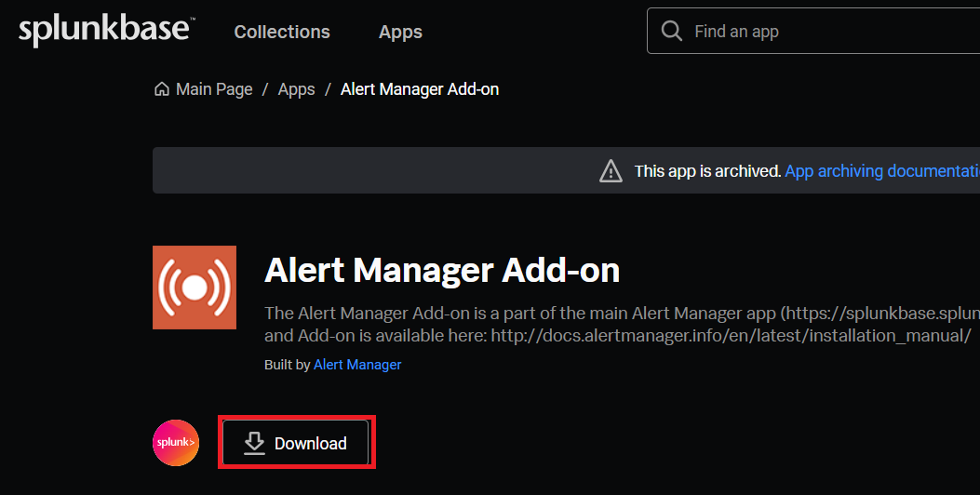This screenshot has width=980, height=495.
Task: Click the orange Alert Manager app icon
Action: click(x=195, y=288)
